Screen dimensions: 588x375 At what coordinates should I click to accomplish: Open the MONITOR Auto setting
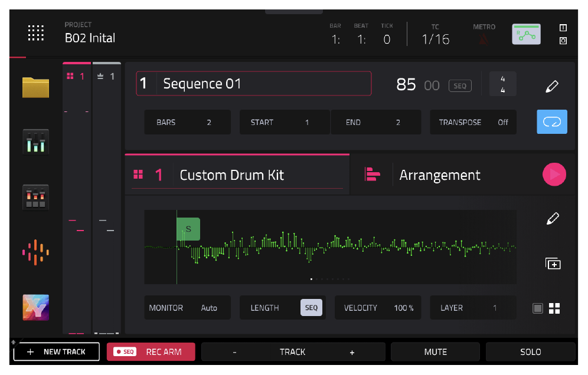pyautogui.click(x=187, y=308)
